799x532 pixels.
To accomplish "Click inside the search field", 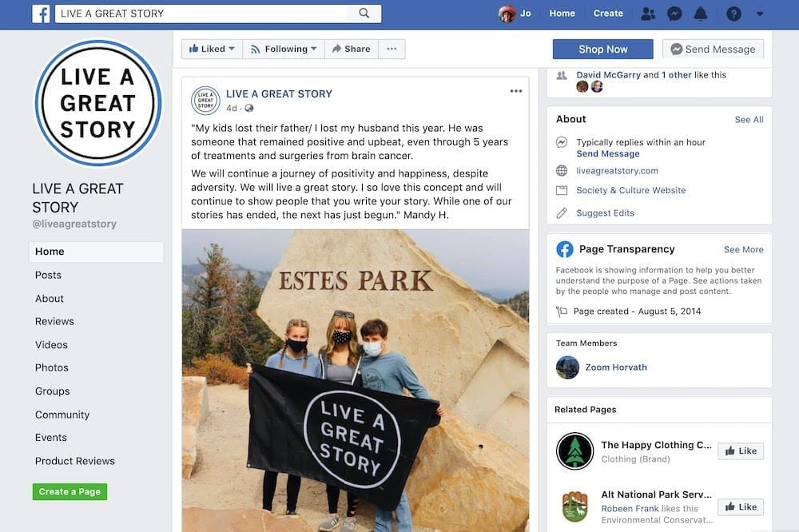I will [x=202, y=14].
